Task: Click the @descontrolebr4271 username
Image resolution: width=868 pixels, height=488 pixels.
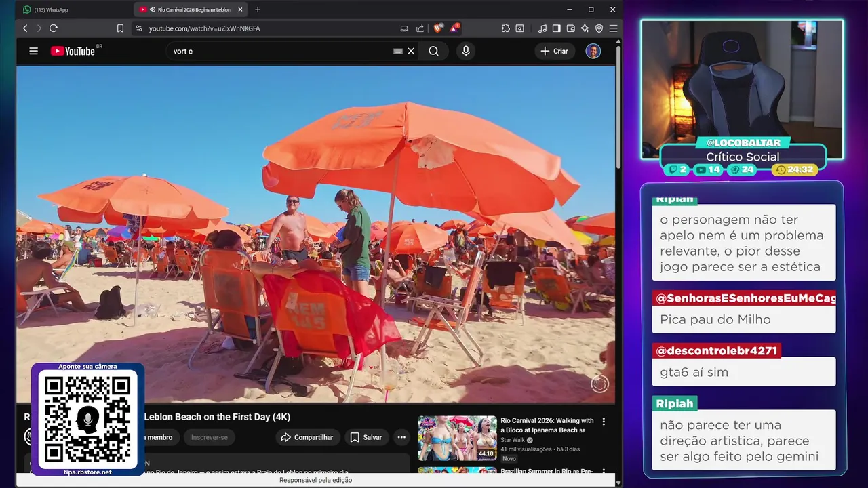Action: tap(716, 351)
